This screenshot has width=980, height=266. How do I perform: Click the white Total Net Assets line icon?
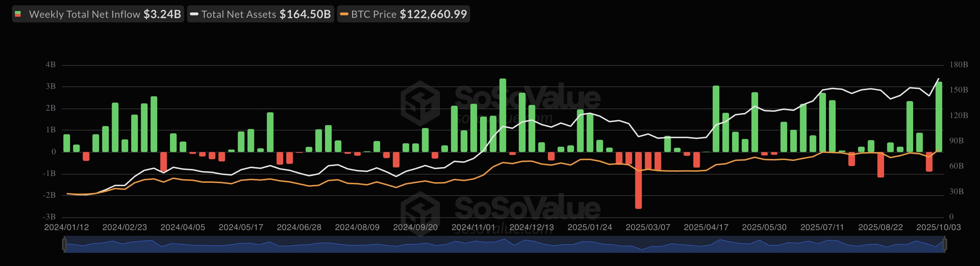(194, 15)
